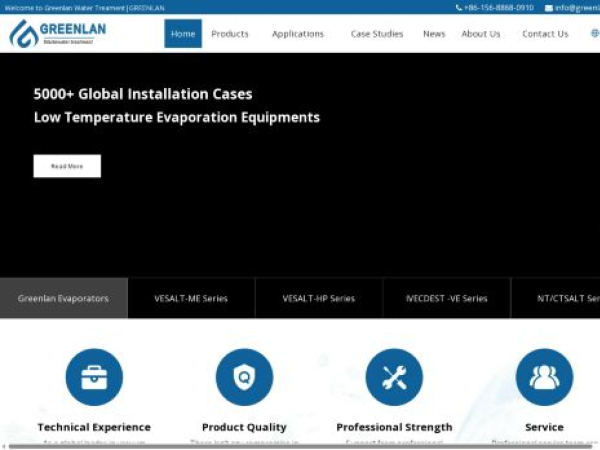Open the About Us page

pos(481,34)
